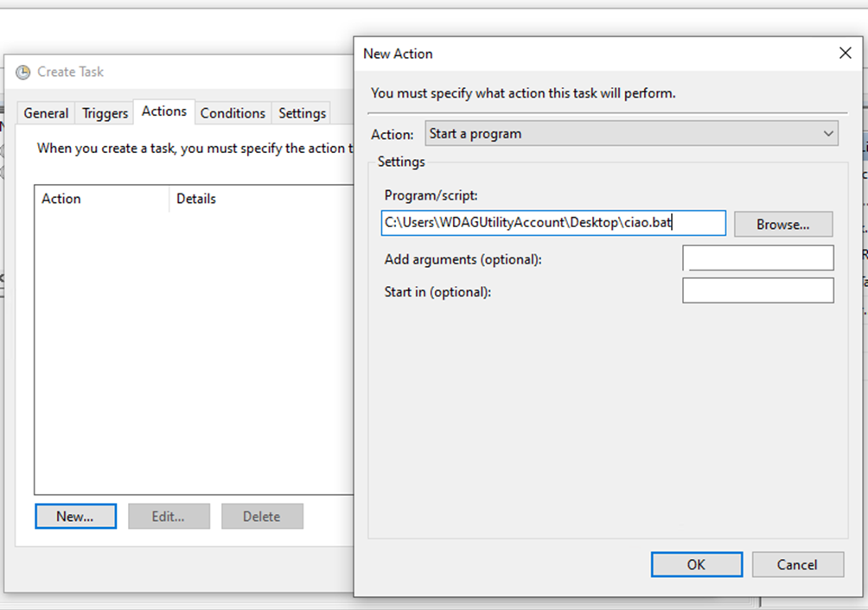
Task: Open the Settings tab
Action: (302, 113)
